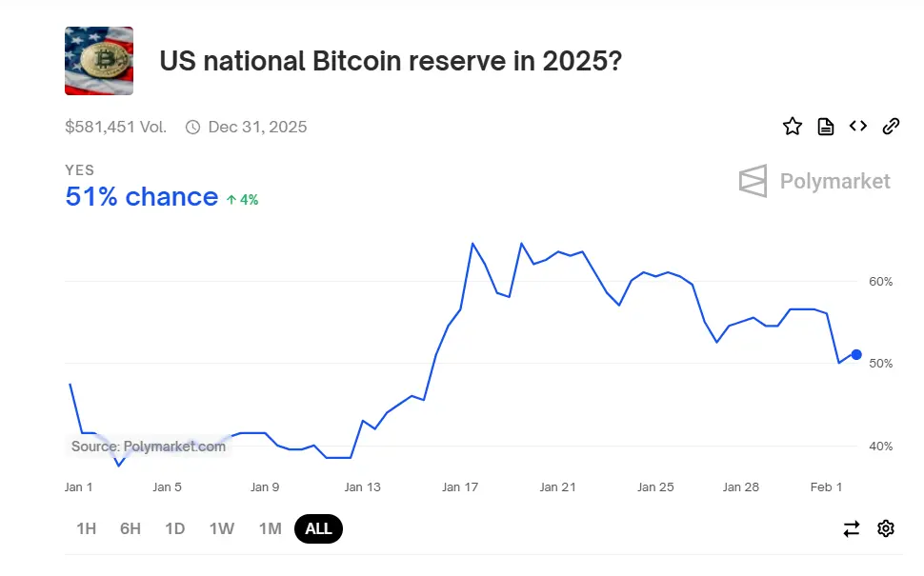Click the $581,451 volume figure

click(114, 126)
